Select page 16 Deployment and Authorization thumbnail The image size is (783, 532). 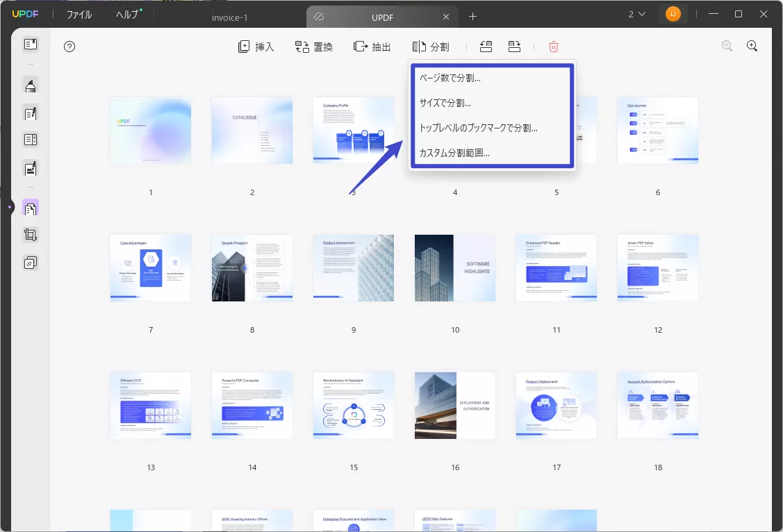coord(455,405)
